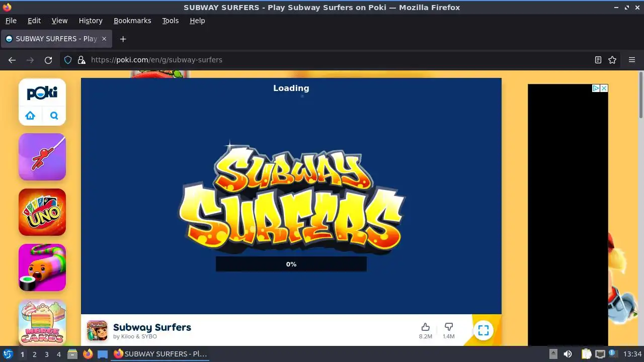Open the Stickman Hook game thumbnail

pyautogui.click(x=42, y=157)
